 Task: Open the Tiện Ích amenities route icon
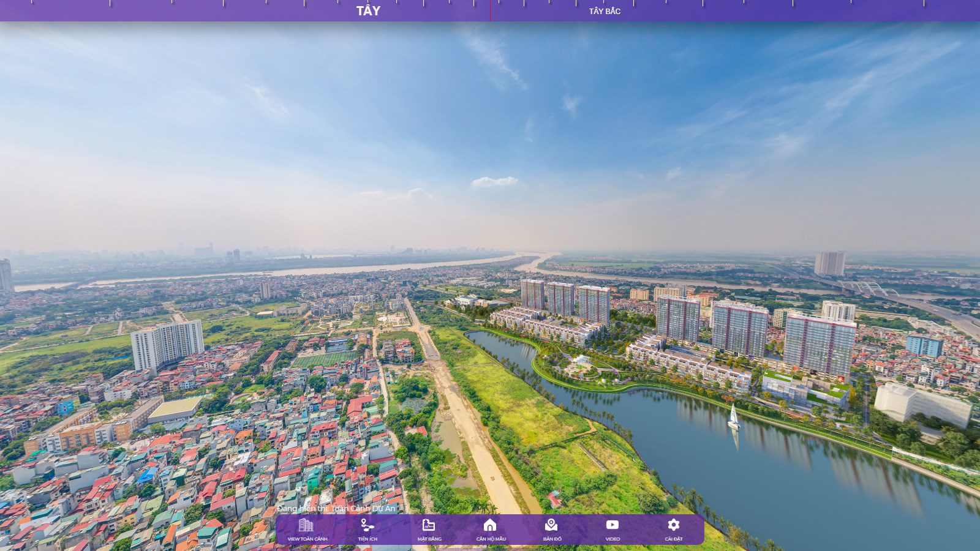click(x=366, y=524)
